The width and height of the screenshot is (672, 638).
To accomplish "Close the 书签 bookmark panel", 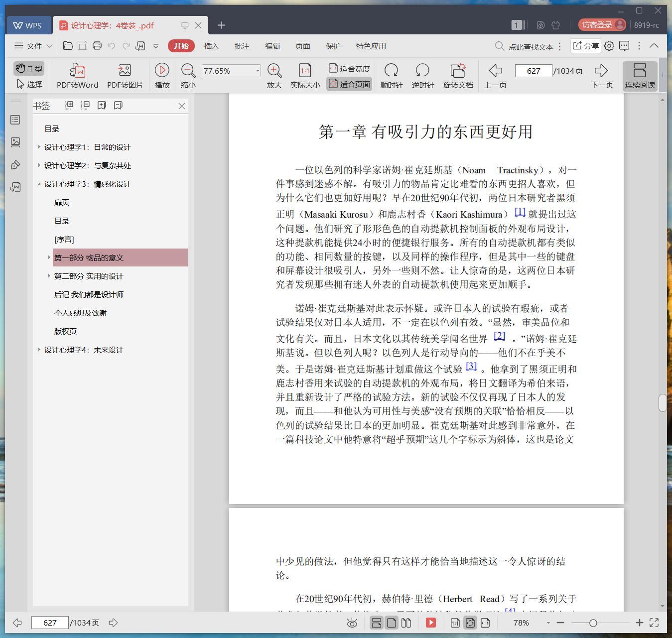I will click(182, 106).
